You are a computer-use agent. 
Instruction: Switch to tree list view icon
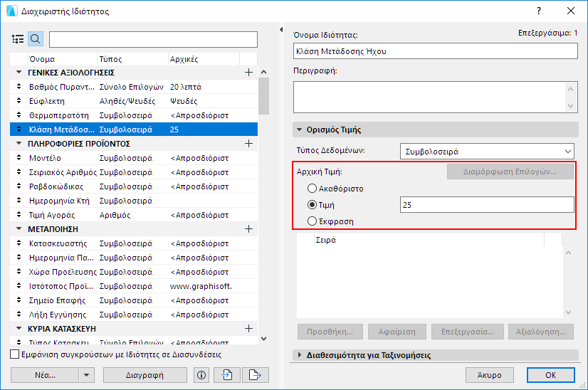point(18,39)
